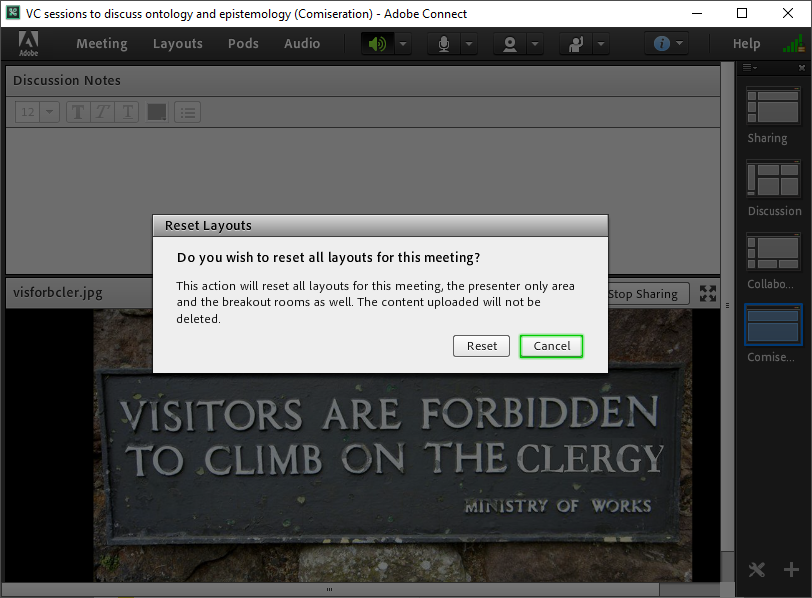Screen dimensions: 812x598
Task: Toggle underline text formatting
Action: (x=127, y=112)
